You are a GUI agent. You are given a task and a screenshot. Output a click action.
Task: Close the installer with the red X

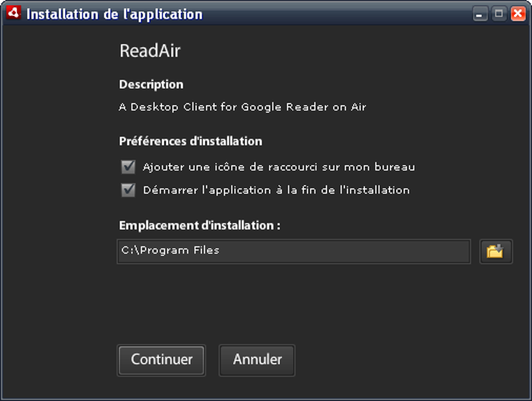[x=518, y=14]
